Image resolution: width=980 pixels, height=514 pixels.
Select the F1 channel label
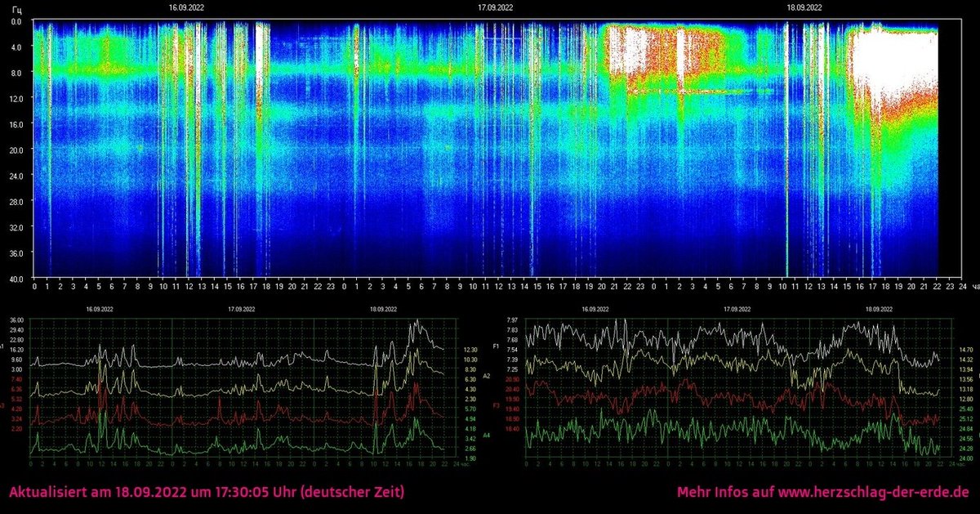coord(495,346)
